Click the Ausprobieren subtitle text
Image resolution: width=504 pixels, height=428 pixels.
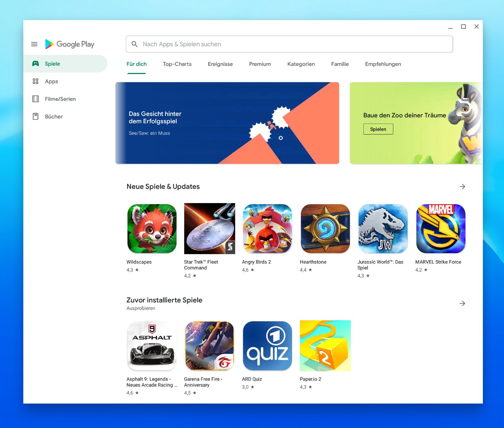141,308
